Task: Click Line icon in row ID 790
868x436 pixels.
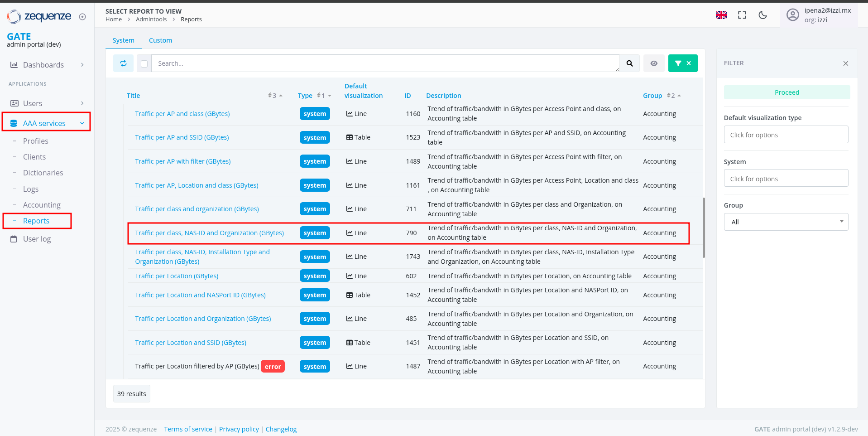Action: tap(350, 233)
